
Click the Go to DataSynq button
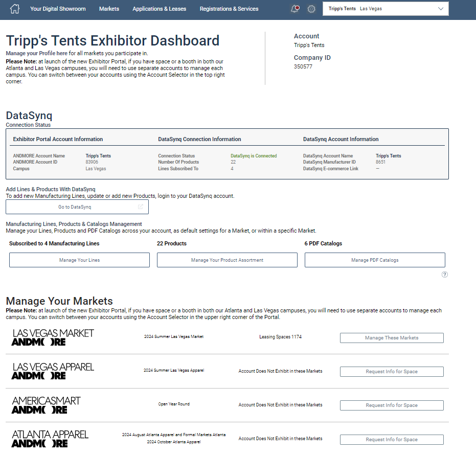point(77,207)
